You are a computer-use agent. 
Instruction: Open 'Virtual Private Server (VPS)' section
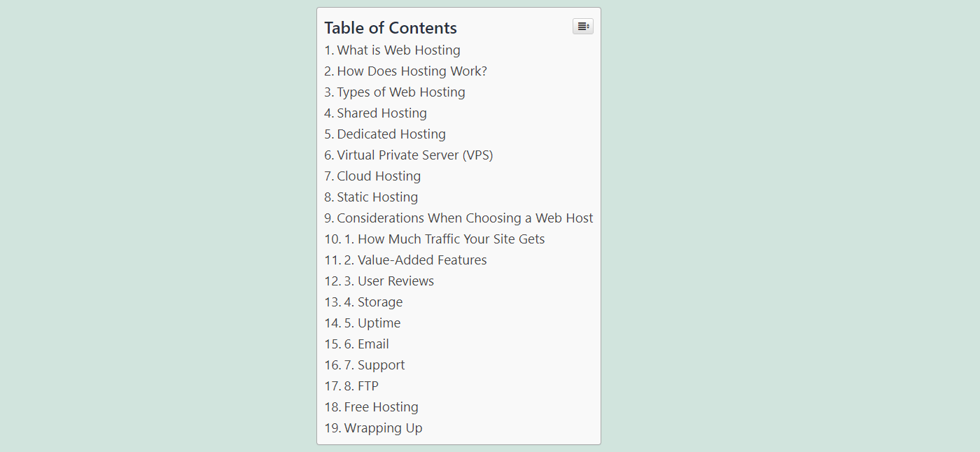[x=415, y=155]
